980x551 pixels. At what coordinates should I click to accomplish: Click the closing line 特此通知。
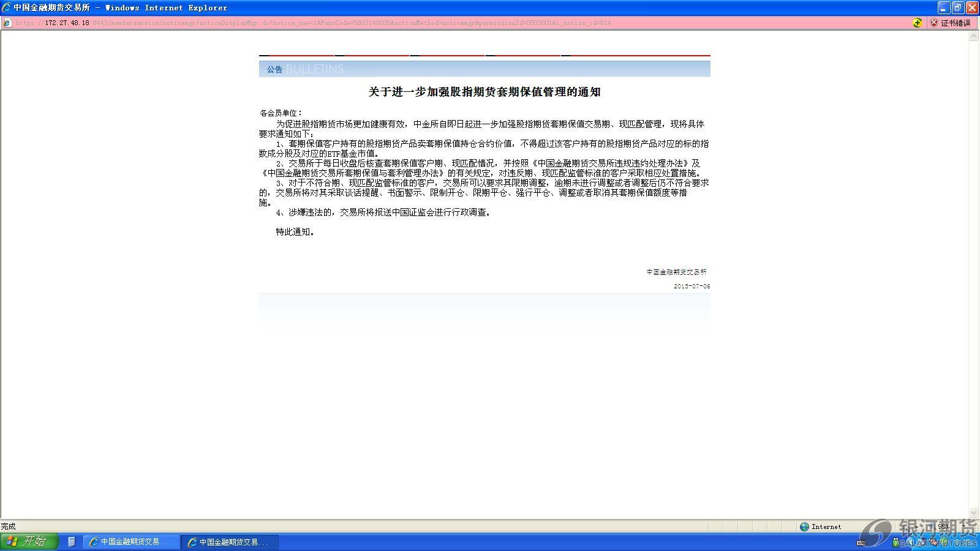(295, 231)
